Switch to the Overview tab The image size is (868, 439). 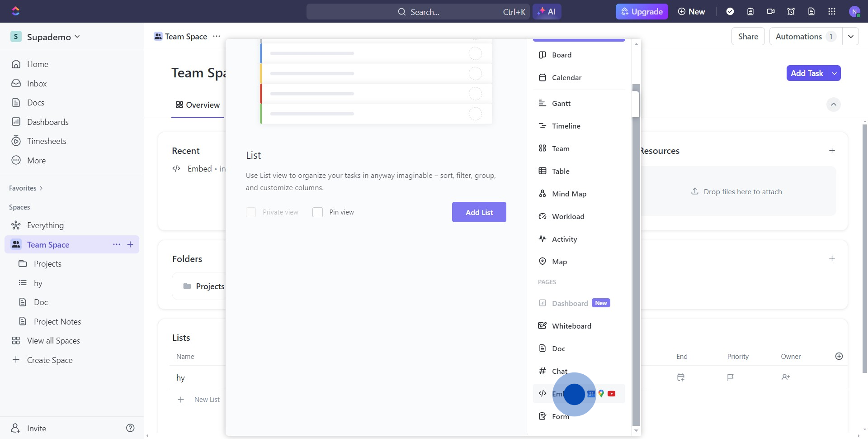[198, 105]
